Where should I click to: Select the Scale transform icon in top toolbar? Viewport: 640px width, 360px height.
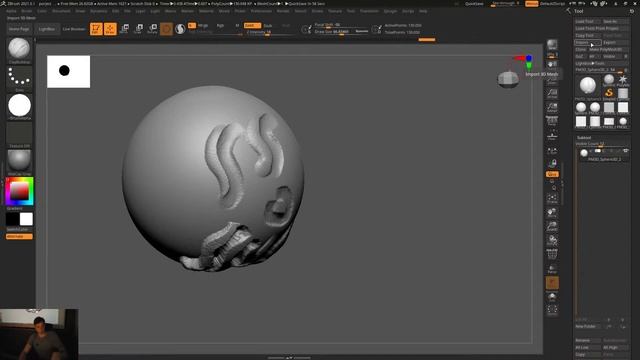(x=138, y=29)
